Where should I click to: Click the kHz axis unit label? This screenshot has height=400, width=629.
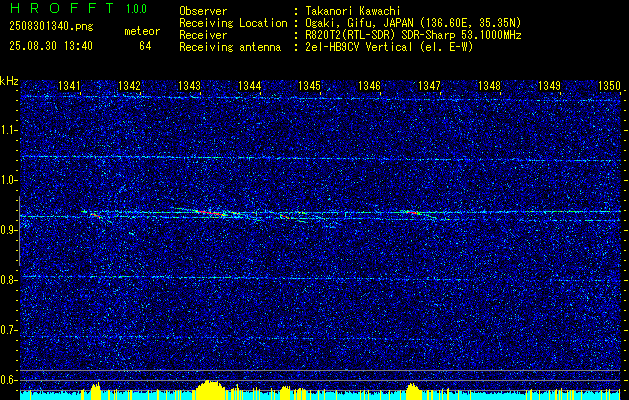[x=9, y=82]
